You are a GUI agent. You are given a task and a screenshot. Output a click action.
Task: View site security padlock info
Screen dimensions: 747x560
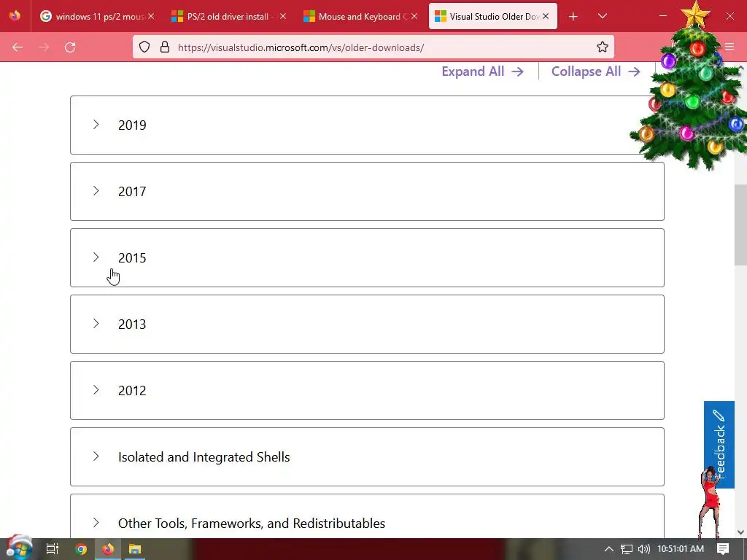point(165,47)
